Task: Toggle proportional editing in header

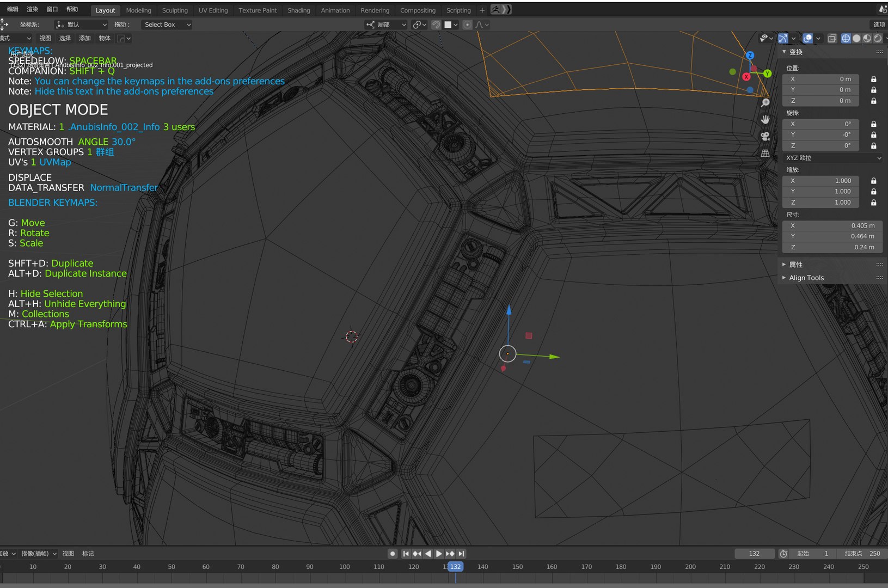Action: tap(467, 24)
